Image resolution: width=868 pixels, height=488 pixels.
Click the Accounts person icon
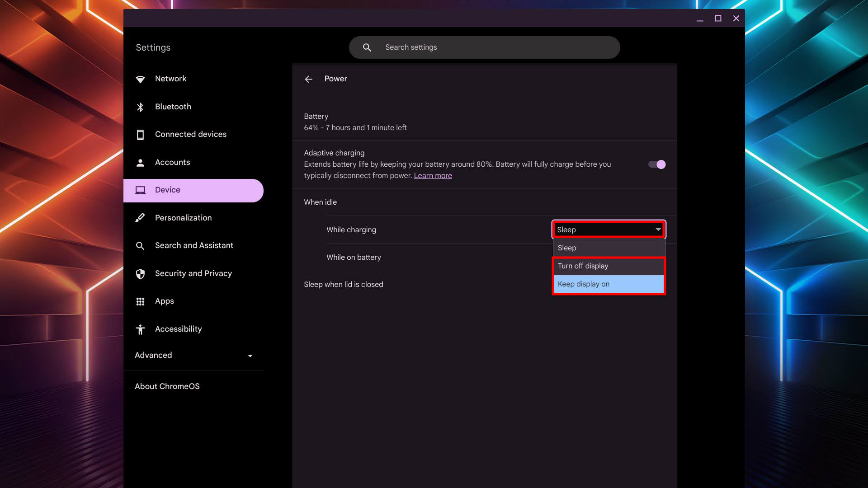click(140, 163)
